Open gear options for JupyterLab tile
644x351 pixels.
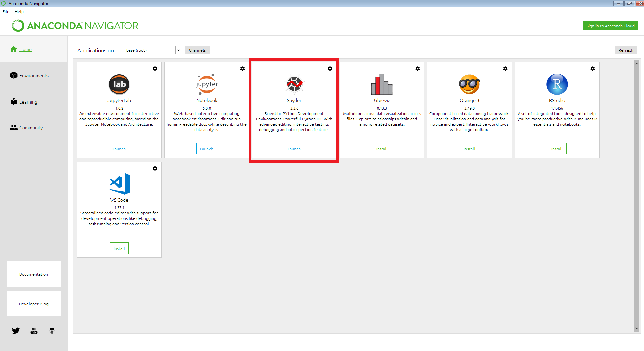click(x=155, y=69)
